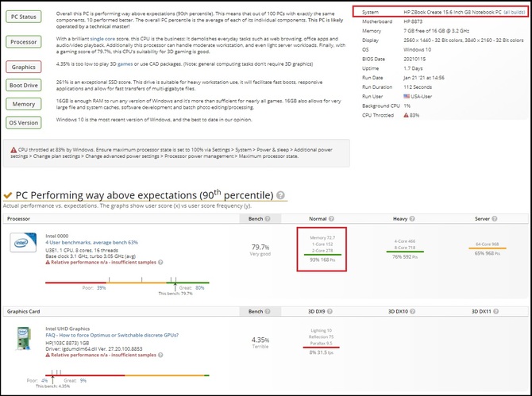Image resolution: width=532 pixels, height=396 pixels.
Task: Click help icon beside percentile heading
Action: pyautogui.click(x=280, y=195)
